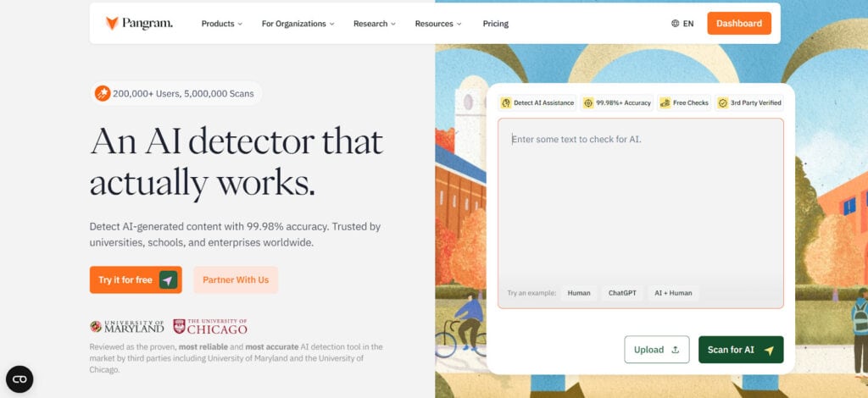Load the ChatGPT example
The image size is (868, 398).
(623, 293)
